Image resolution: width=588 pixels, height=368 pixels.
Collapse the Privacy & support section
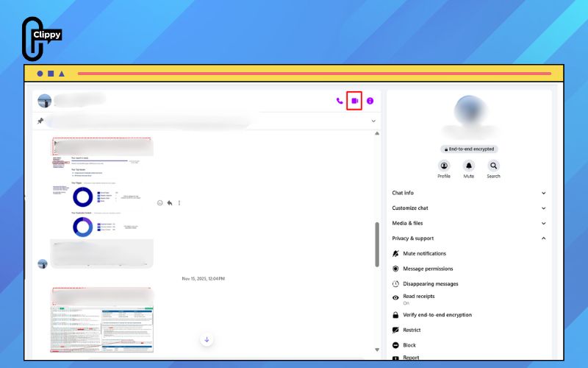(469, 238)
